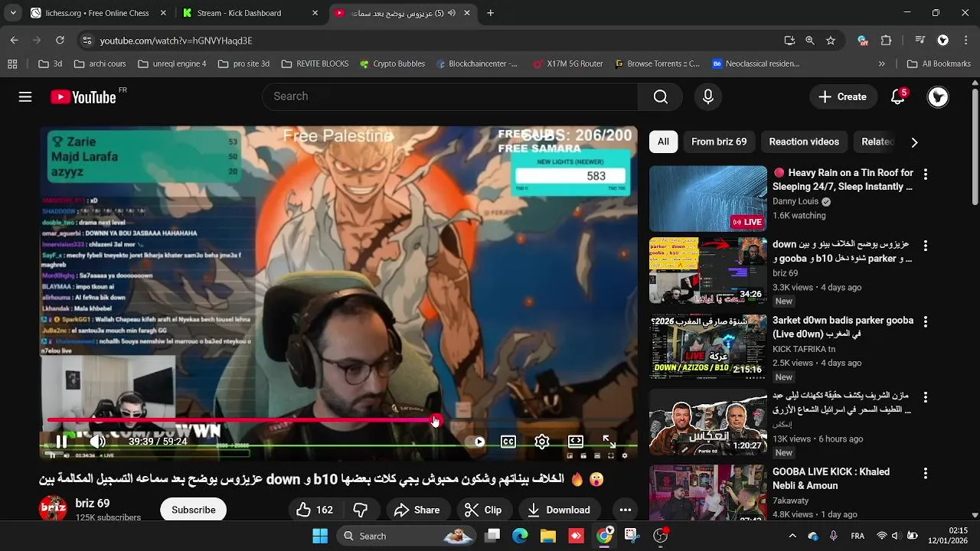980x551 pixels.
Task: Switch to lichess.org tab
Action: coord(97,13)
